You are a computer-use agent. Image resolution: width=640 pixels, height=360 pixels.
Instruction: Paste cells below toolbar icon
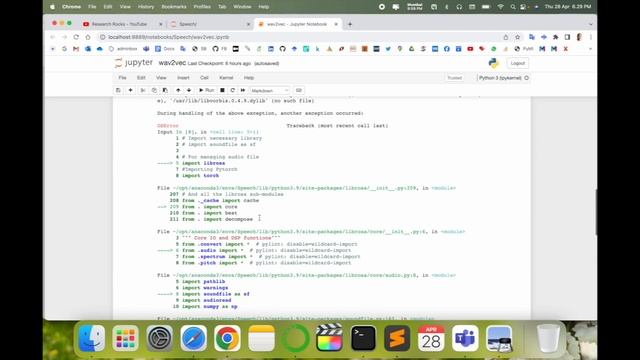pos(165,90)
